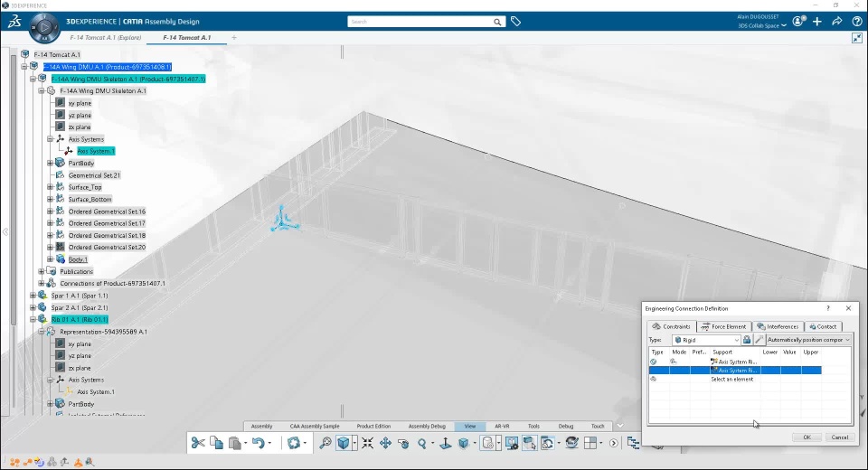Image resolution: width=868 pixels, height=470 pixels.
Task: Click OK in Engineering Connection Definition
Action: tap(807, 437)
